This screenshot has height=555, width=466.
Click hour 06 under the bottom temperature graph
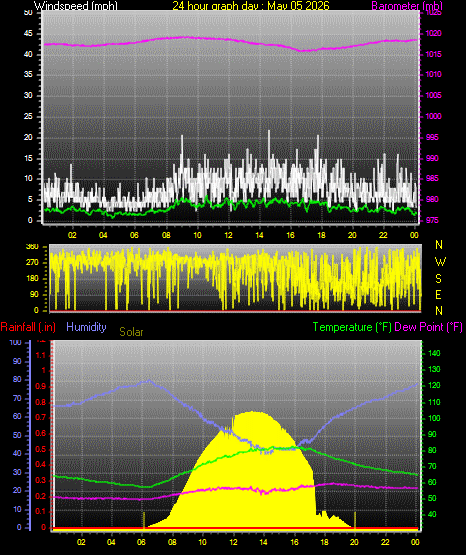point(142,542)
